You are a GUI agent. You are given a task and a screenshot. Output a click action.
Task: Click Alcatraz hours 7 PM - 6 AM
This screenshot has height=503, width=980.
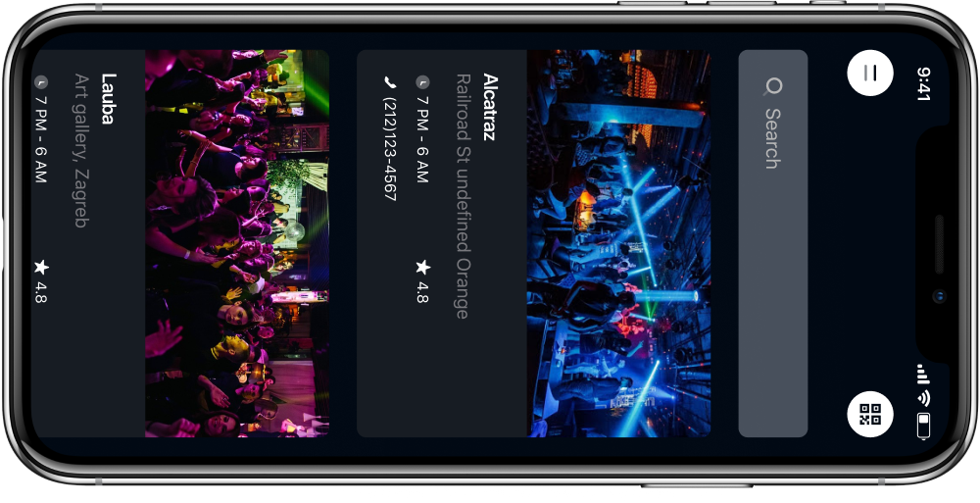pyautogui.click(x=422, y=139)
